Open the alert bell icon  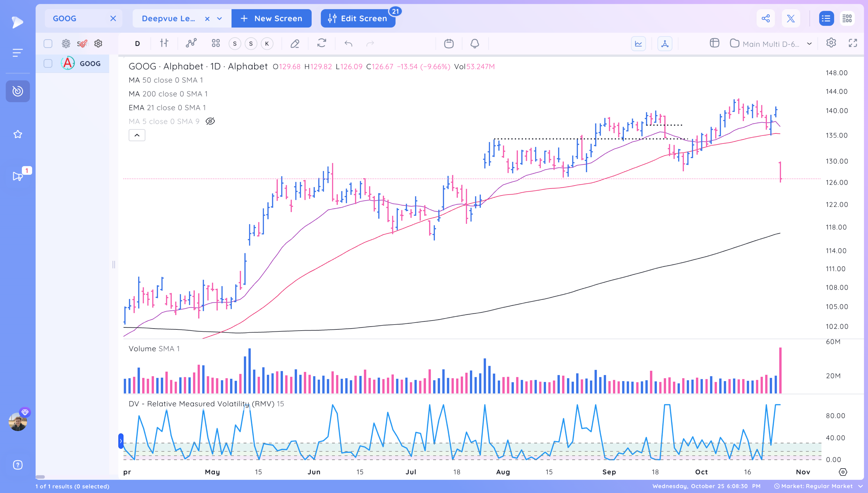475,44
